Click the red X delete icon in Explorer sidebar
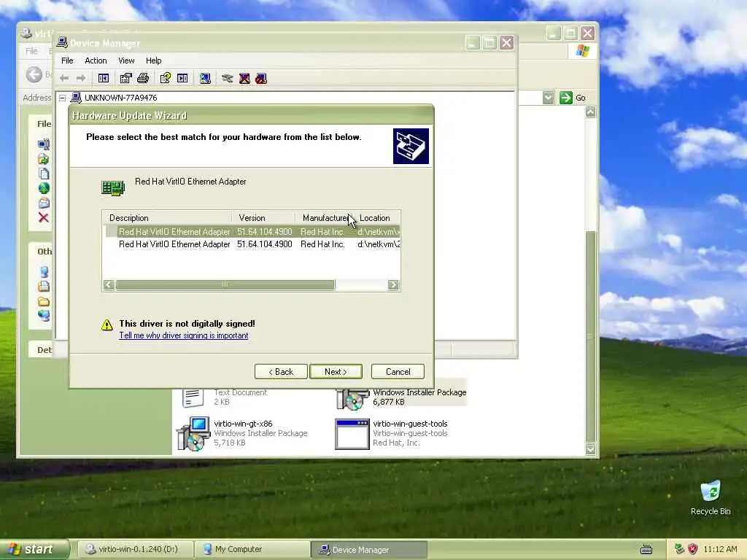 pos(43,217)
